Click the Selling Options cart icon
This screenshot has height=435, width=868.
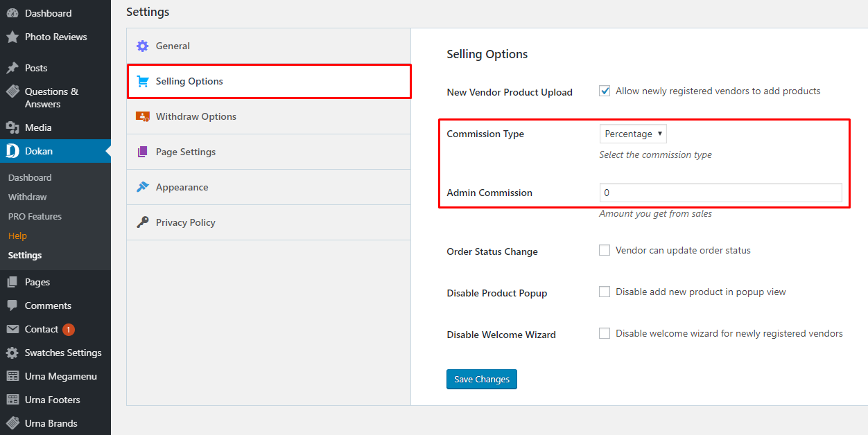pyautogui.click(x=143, y=81)
